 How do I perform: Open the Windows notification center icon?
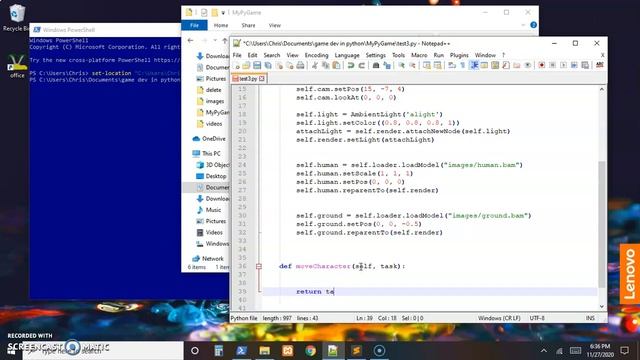[x=624, y=351]
